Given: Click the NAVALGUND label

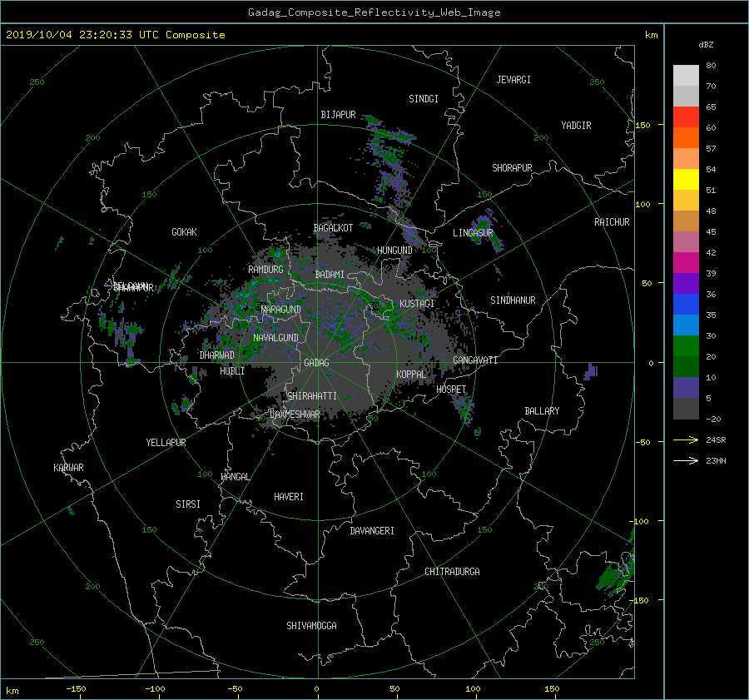Looking at the screenshot, I should tap(275, 337).
